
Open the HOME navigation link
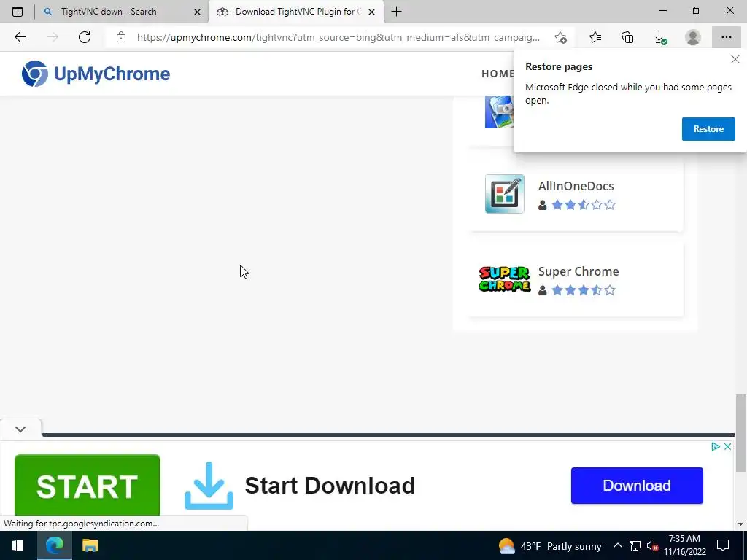[497, 74]
